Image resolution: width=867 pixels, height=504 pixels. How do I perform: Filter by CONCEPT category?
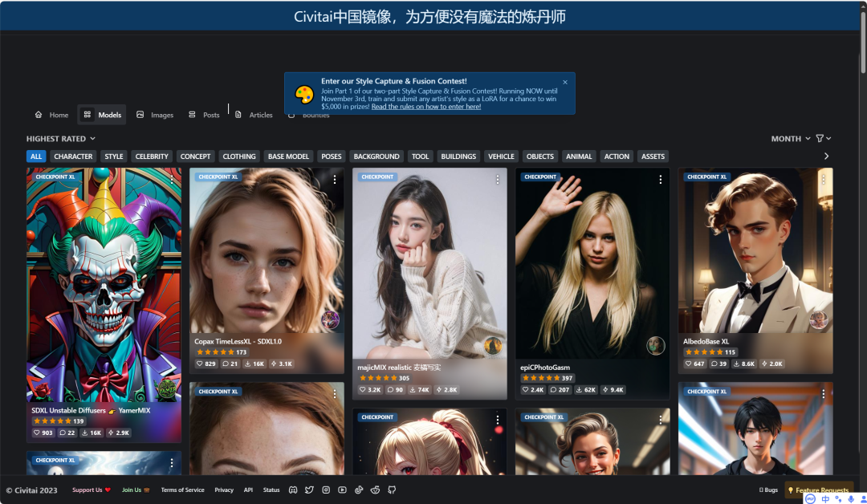point(195,156)
